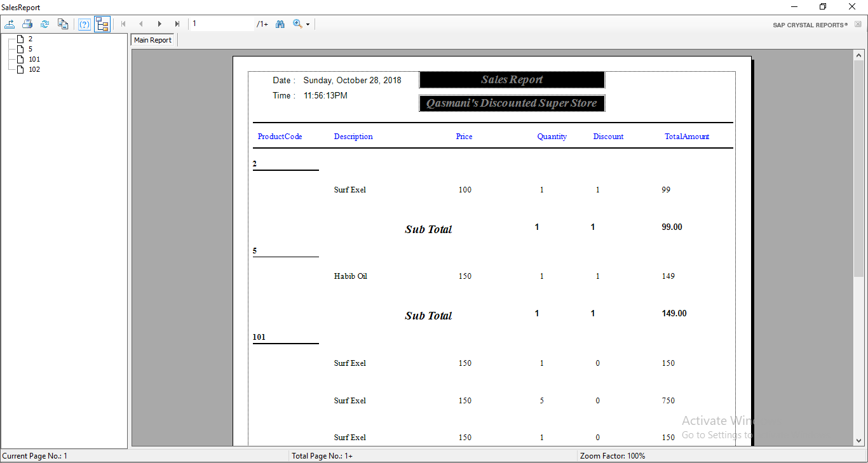
Task: Select group 2 in the tree
Action: pyautogui.click(x=31, y=39)
